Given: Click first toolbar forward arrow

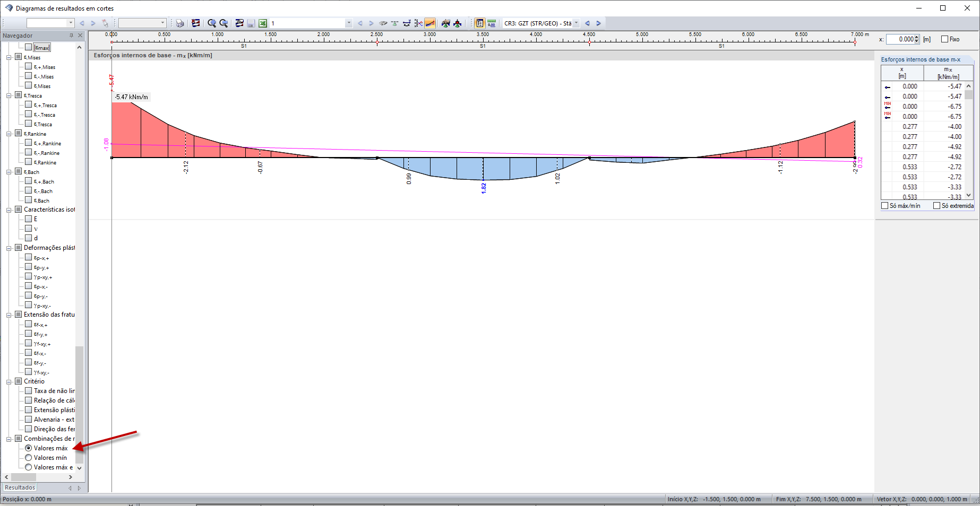Looking at the screenshot, I should [x=93, y=23].
